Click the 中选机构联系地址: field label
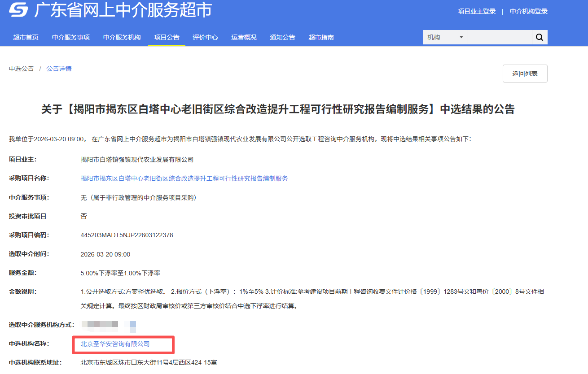This screenshot has width=588, height=374. point(35,362)
